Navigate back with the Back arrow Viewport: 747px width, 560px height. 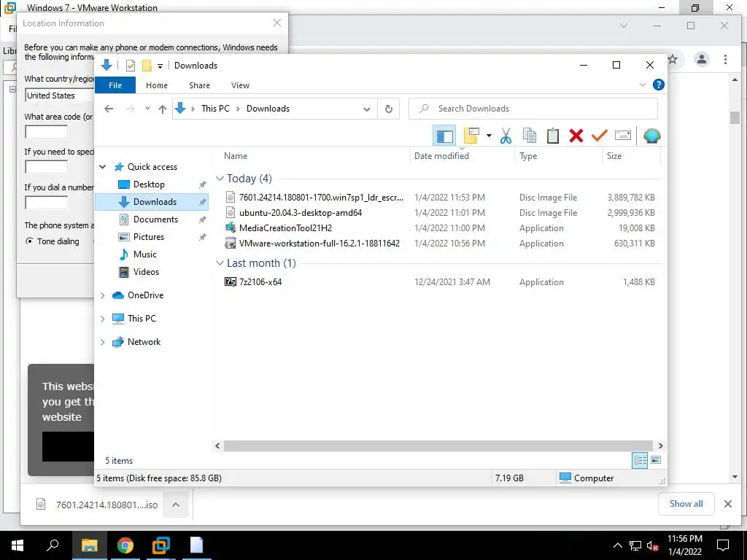click(109, 109)
